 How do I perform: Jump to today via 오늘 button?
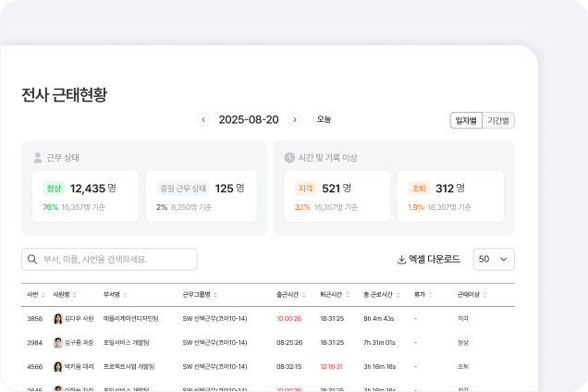tap(324, 119)
